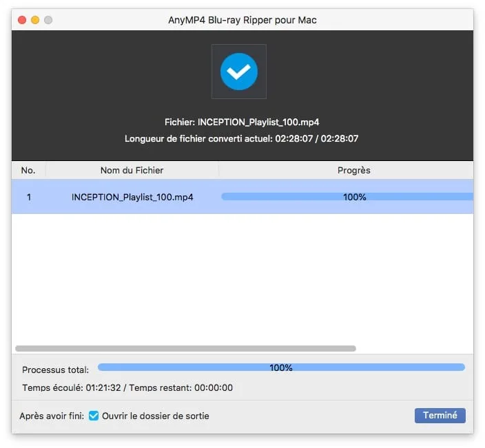
Task: Click the Progrès column header
Action: [354, 170]
